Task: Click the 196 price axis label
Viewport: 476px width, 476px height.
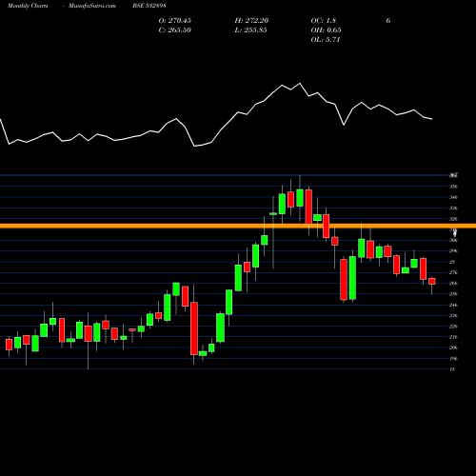Action: (453, 359)
